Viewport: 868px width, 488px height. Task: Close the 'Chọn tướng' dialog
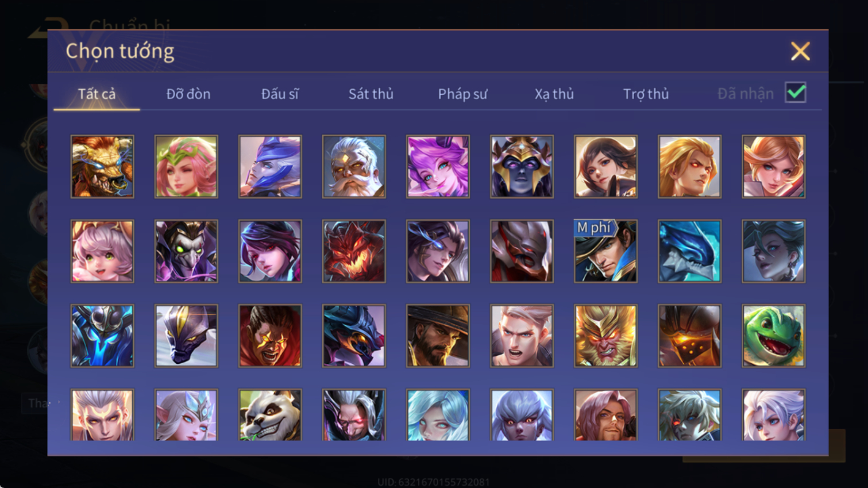coord(800,51)
